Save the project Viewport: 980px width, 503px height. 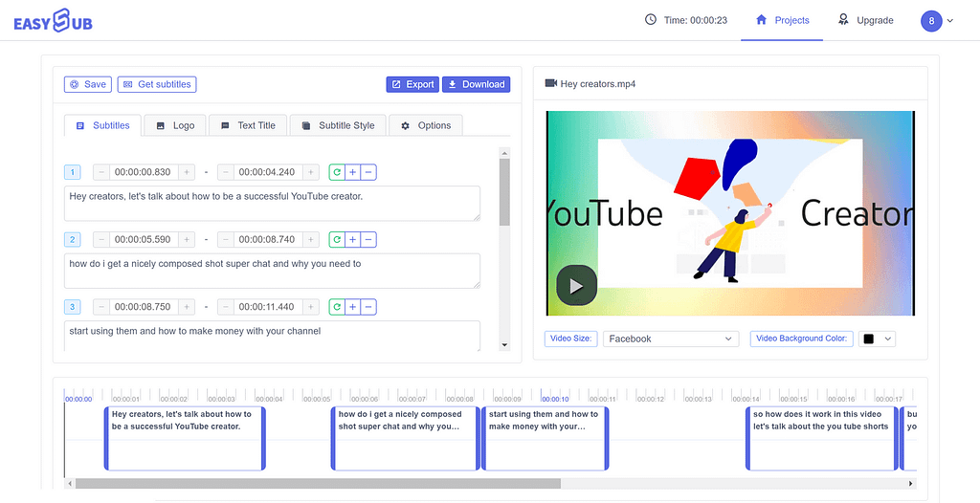pyautogui.click(x=88, y=84)
